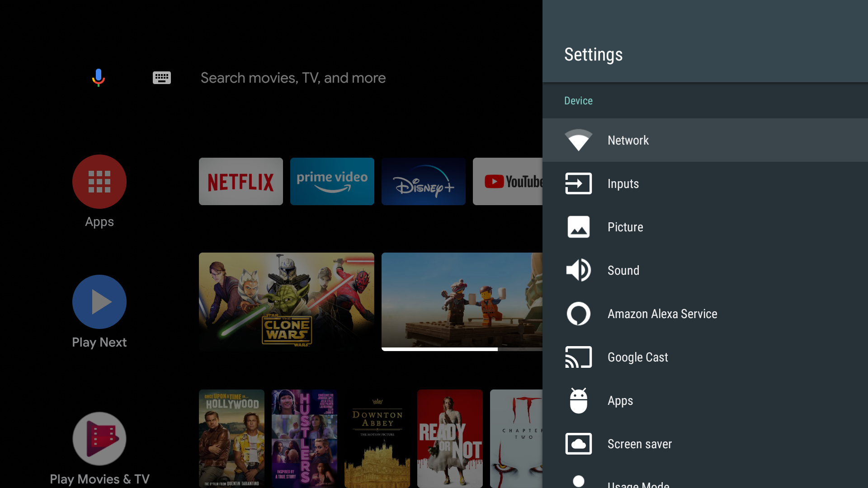
Task: Activate the voice search microphone
Action: click(99, 78)
